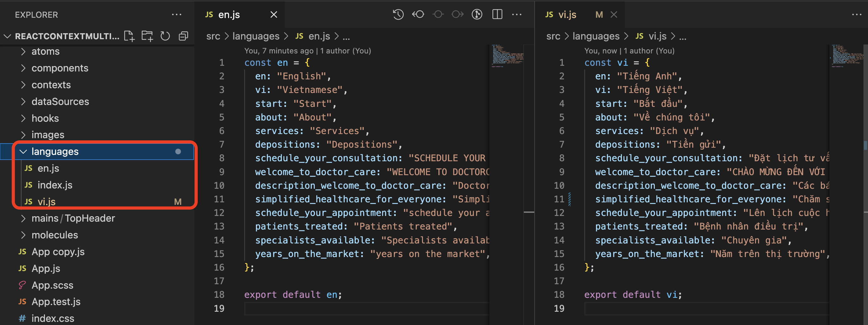868x325 pixels.
Task: Click the 'You, now' blame annotation in vi.js
Action: click(x=629, y=51)
